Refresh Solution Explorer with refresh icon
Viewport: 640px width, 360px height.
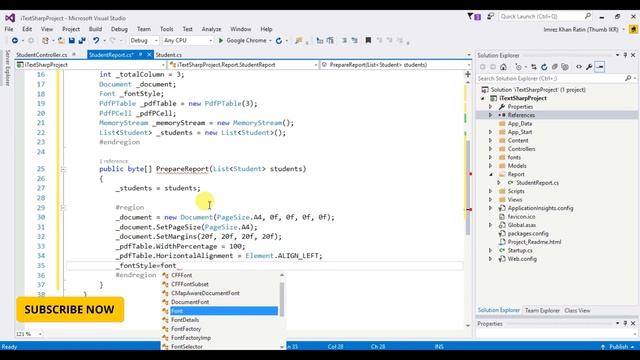click(x=544, y=67)
